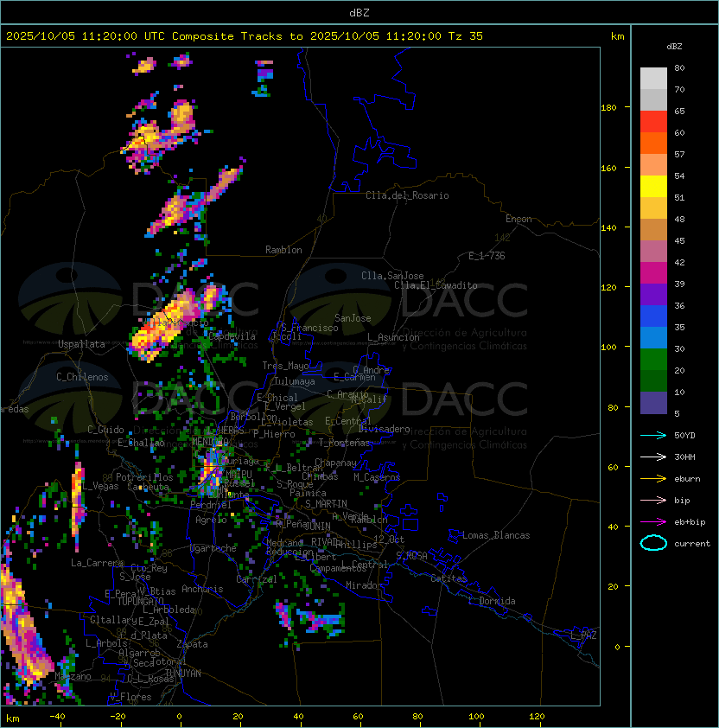Image resolution: width=719 pixels, height=728 pixels.
Task: Click the 'Anchoris' map label
Action: point(202,589)
